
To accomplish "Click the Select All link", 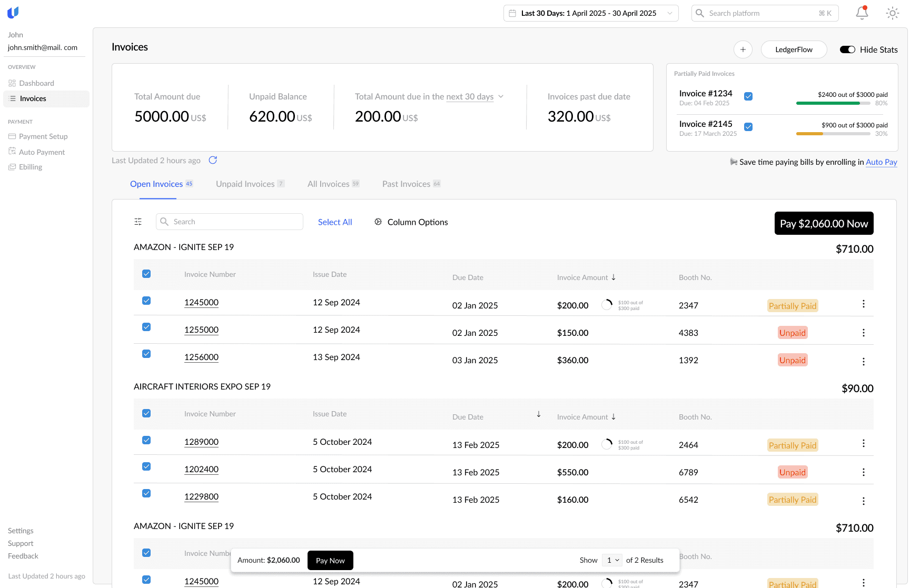I will (x=335, y=222).
